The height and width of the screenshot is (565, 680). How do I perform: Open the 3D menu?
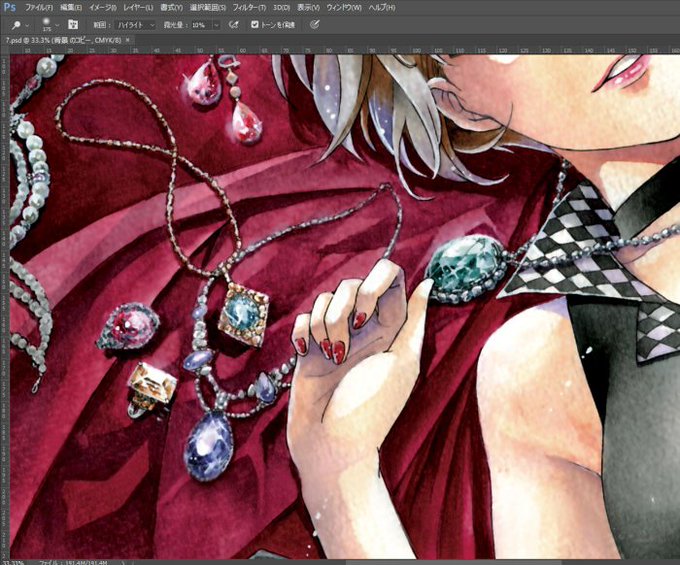pos(281,8)
